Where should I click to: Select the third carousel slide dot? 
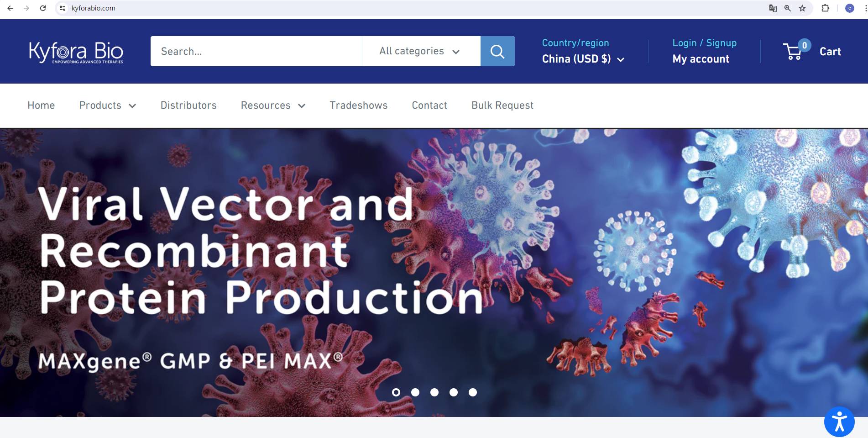coord(434,392)
